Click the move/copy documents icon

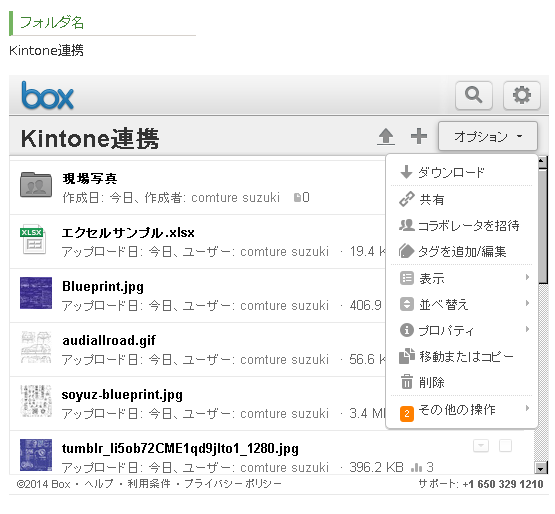click(407, 356)
